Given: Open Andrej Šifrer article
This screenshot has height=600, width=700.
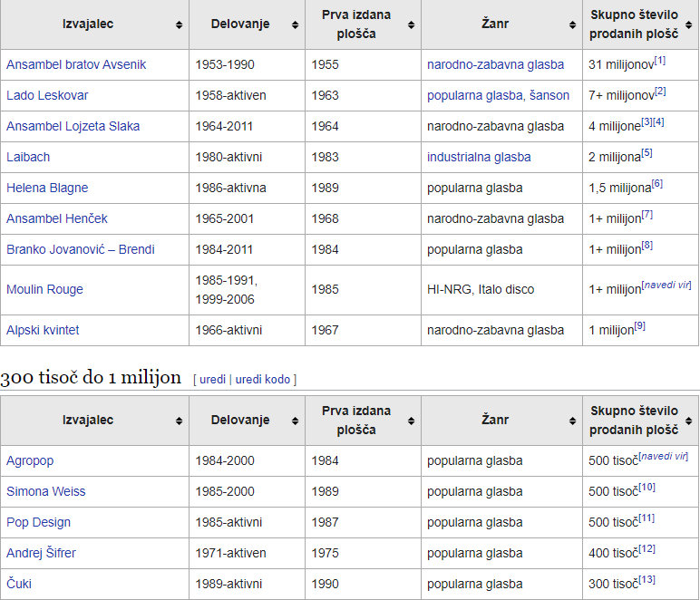Looking at the screenshot, I should click(x=41, y=553).
